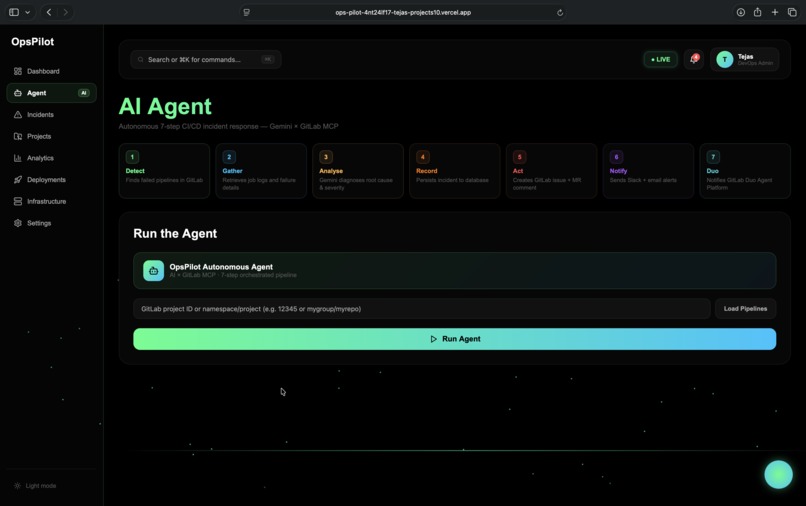
Task: Click the OpsPilot logo text
Action: pyautogui.click(x=32, y=42)
